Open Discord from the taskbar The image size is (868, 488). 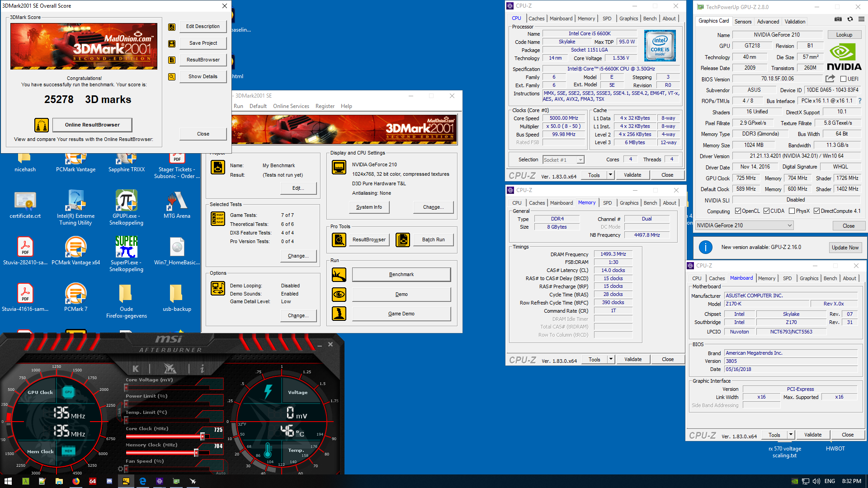pos(109,481)
